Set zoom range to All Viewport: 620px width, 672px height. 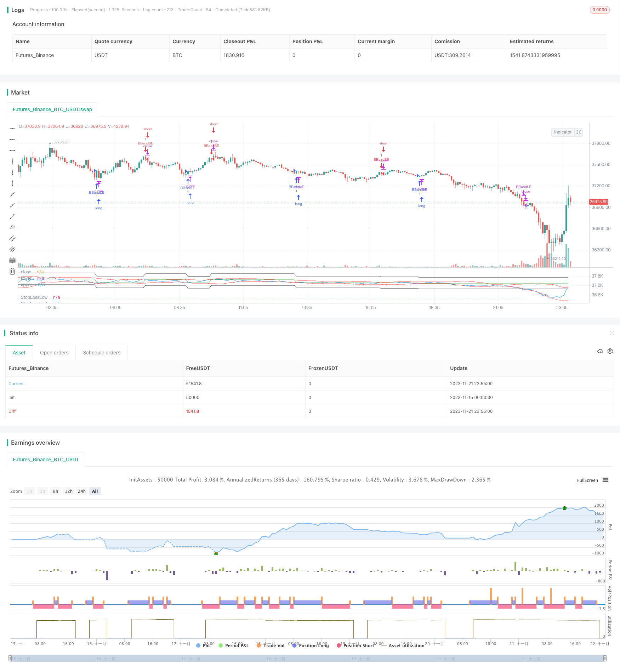[x=95, y=491]
